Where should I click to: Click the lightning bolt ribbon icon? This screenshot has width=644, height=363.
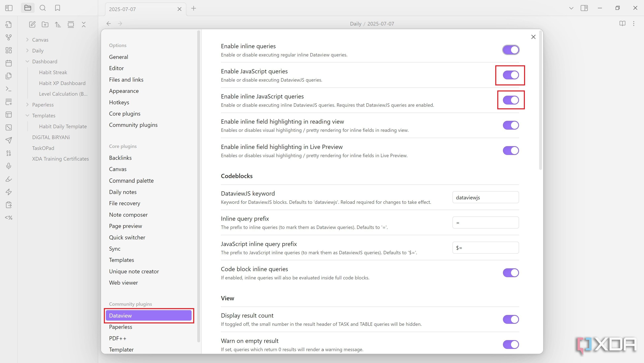point(9,192)
